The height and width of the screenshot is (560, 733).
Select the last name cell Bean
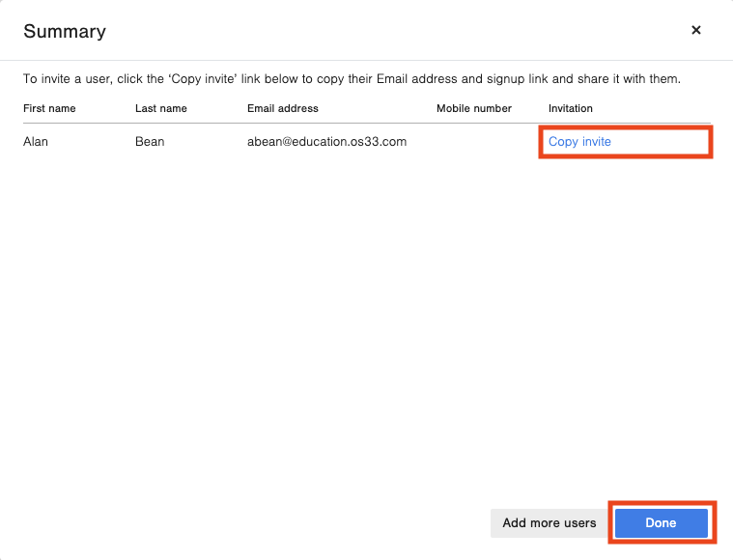tap(150, 142)
